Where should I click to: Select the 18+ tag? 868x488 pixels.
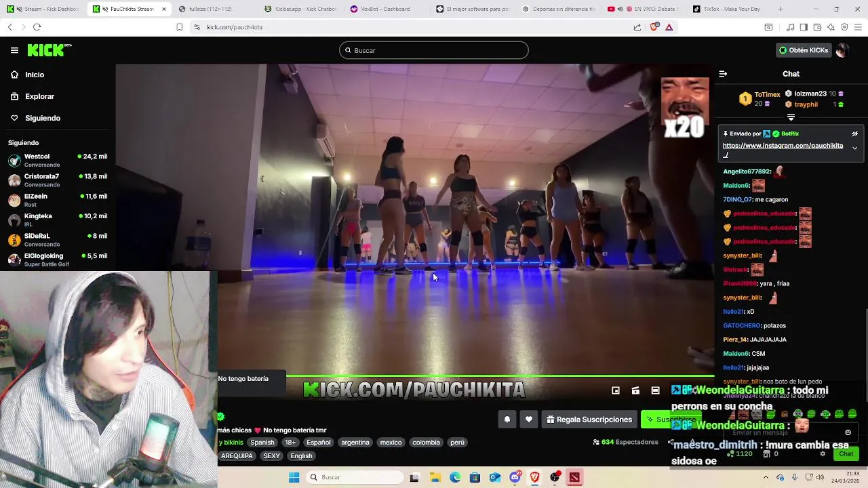[290, 442]
